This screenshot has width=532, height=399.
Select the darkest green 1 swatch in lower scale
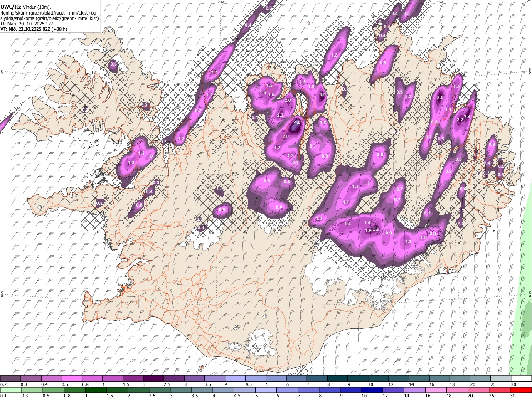pos(96,390)
